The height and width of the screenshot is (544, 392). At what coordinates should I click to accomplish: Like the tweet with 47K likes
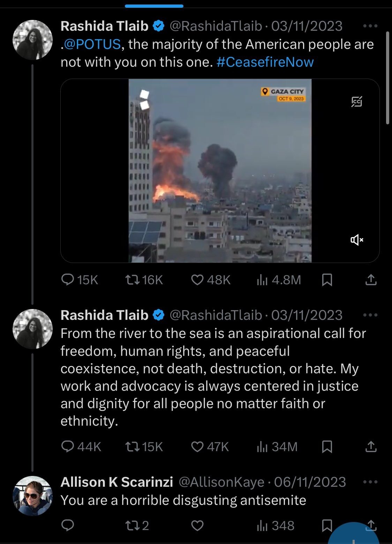[197, 447]
